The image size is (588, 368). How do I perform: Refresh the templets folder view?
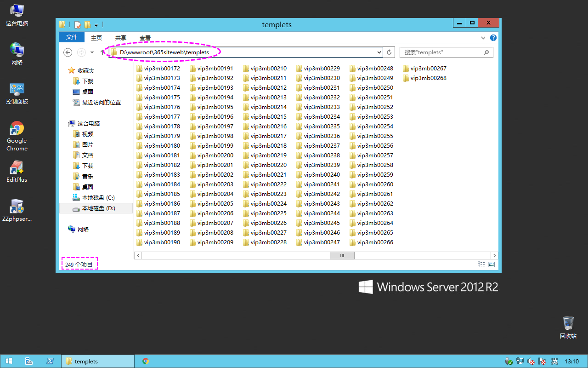[x=389, y=52]
